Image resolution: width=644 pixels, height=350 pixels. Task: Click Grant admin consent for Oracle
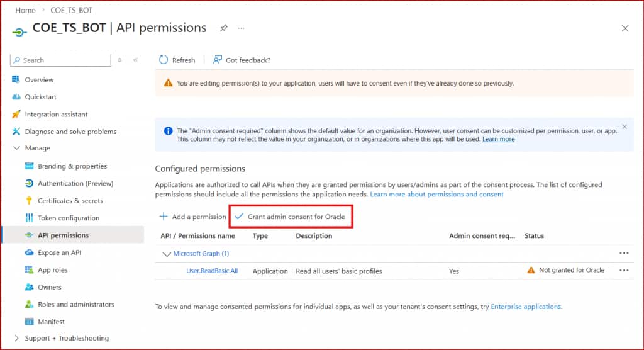[x=290, y=217]
